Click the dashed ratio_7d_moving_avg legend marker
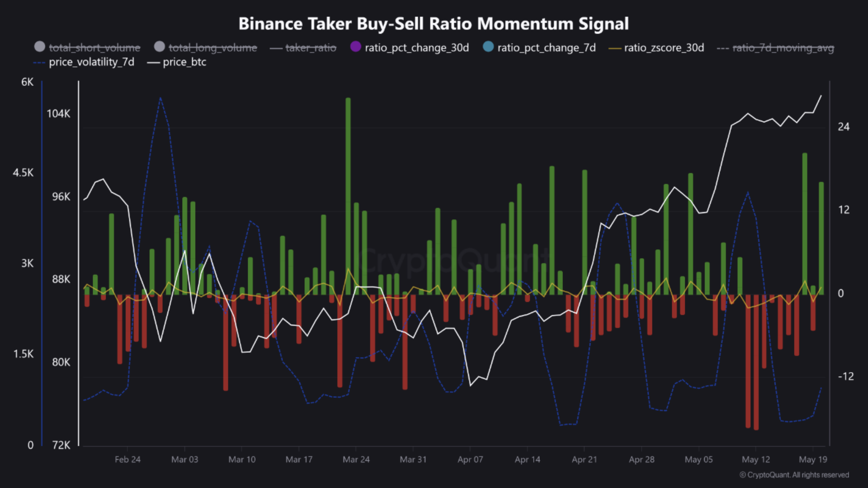Screen dimensions: 868x488 [723, 49]
